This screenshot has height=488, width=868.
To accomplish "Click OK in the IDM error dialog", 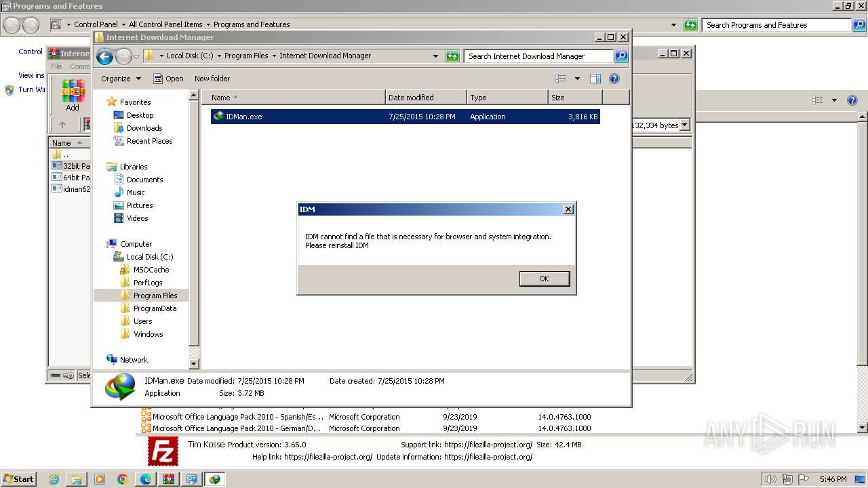I will (544, 279).
